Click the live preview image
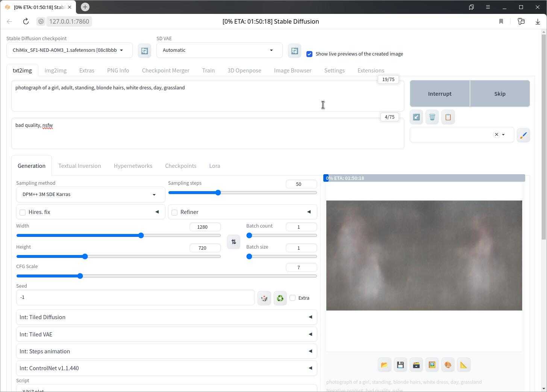This screenshot has width=547, height=392. (424, 255)
